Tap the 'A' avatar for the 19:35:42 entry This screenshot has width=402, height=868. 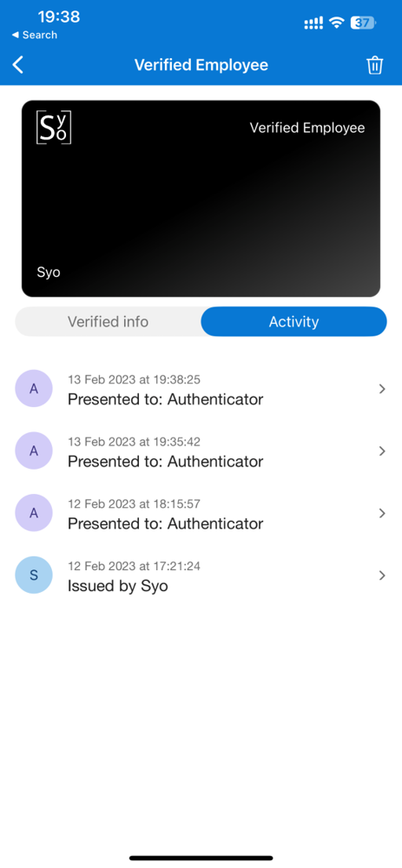pyautogui.click(x=34, y=450)
